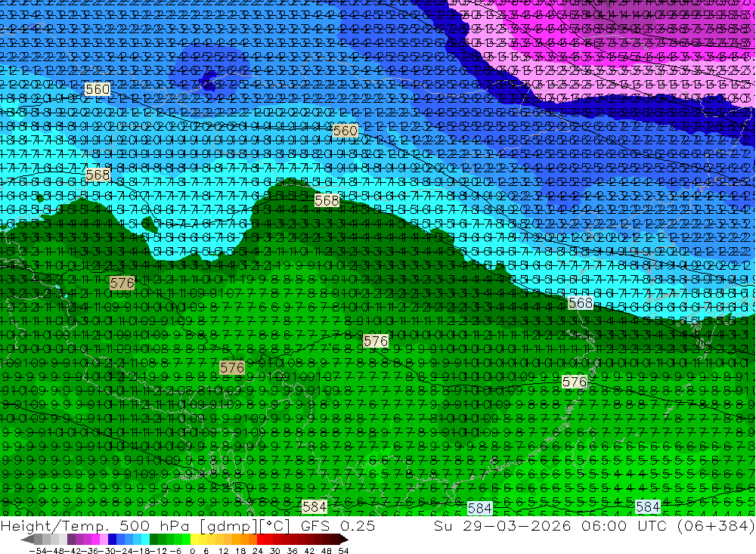
Task: Click the '(06+384)' forecast hour text
Action: (715, 525)
